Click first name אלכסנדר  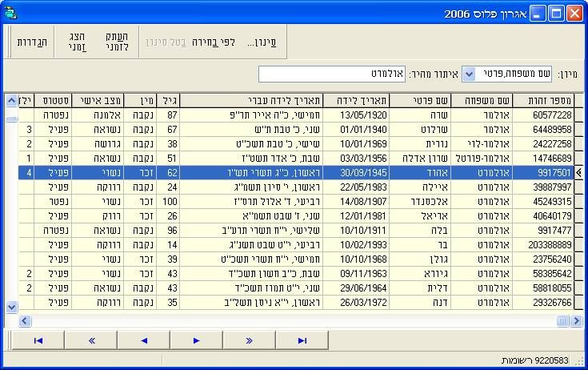pyautogui.click(x=420, y=202)
